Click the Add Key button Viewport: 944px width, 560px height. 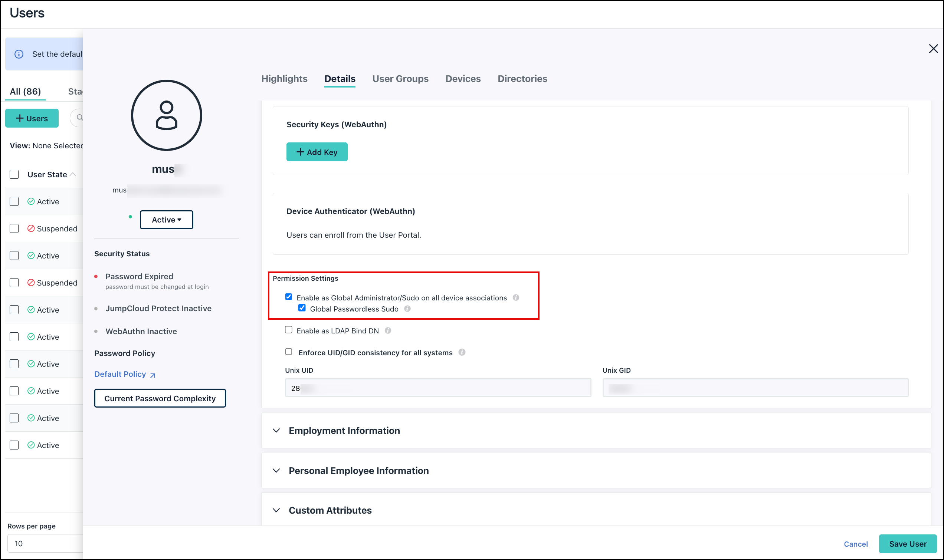317,152
